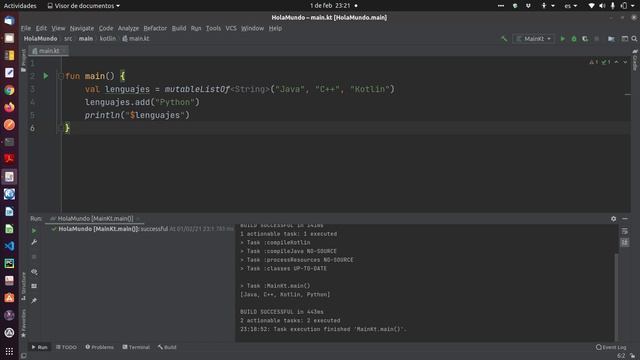The width and height of the screenshot is (640, 360).
Task: Open the Terminal tool window tab
Action: 136,347
